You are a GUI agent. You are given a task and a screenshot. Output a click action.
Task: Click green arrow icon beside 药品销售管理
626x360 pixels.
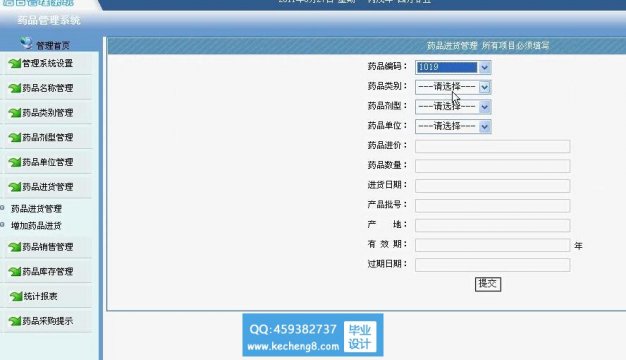(15, 247)
